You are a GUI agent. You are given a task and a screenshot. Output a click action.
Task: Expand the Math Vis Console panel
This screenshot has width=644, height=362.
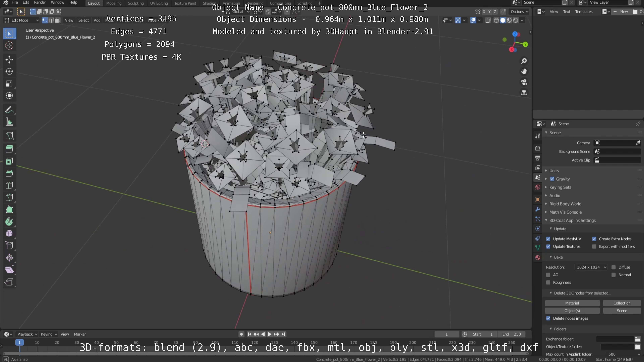click(x=566, y=212)
